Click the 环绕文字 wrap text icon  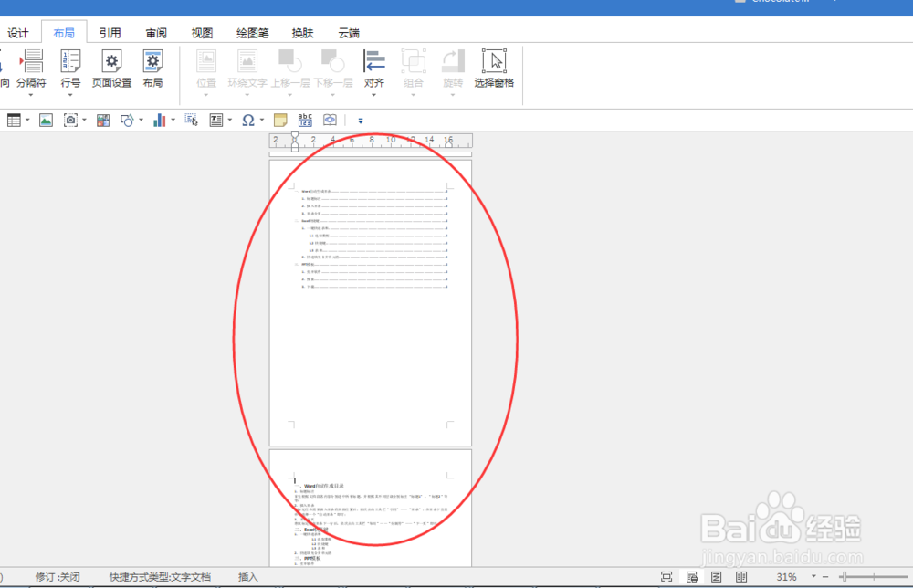[247, 61]
